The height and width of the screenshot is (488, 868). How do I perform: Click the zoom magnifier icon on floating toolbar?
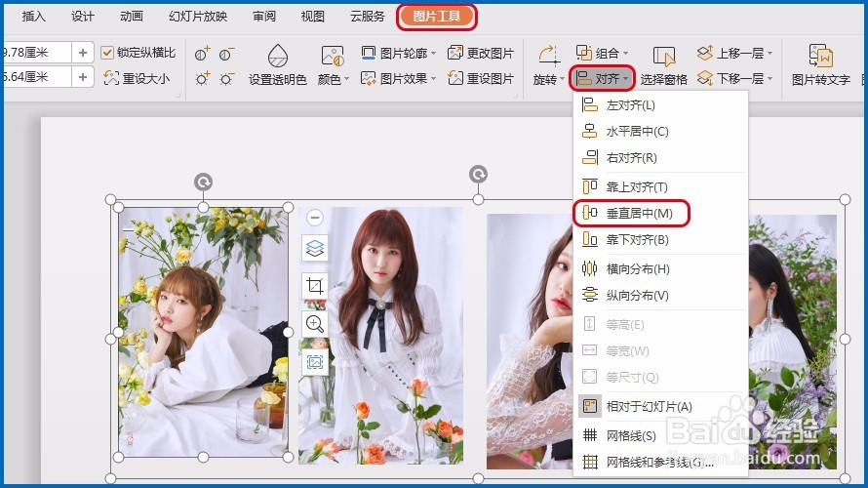pos(315,324)
